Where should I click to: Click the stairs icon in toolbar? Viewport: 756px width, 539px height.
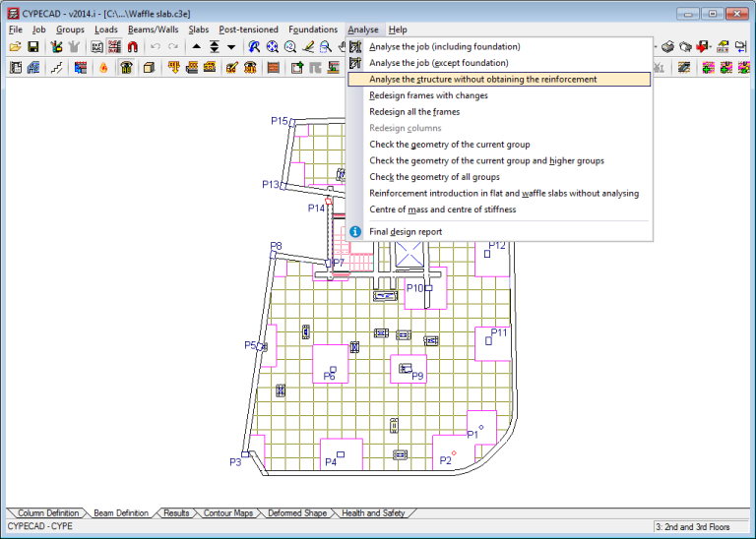(57, 68)
